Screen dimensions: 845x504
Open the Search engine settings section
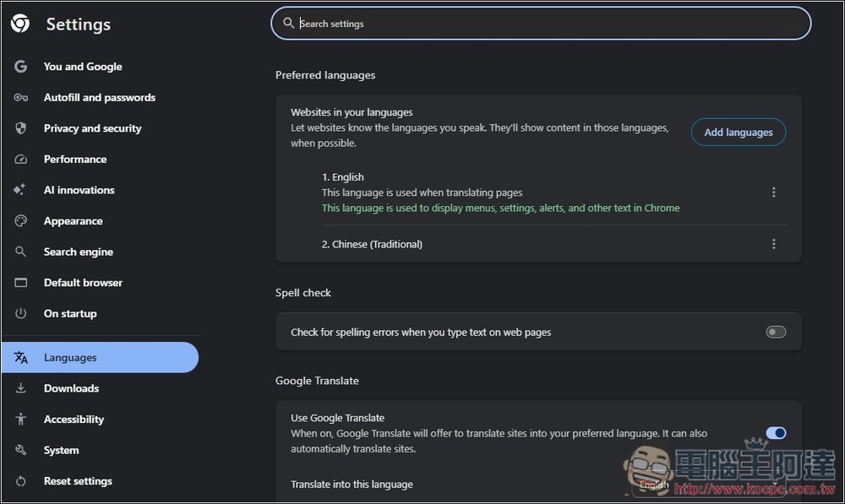click(78, 252)
